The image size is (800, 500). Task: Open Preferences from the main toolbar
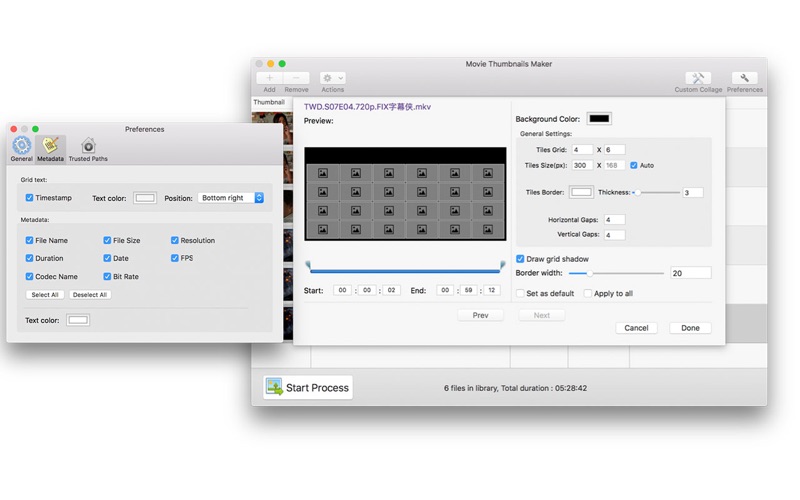[744, 79]
